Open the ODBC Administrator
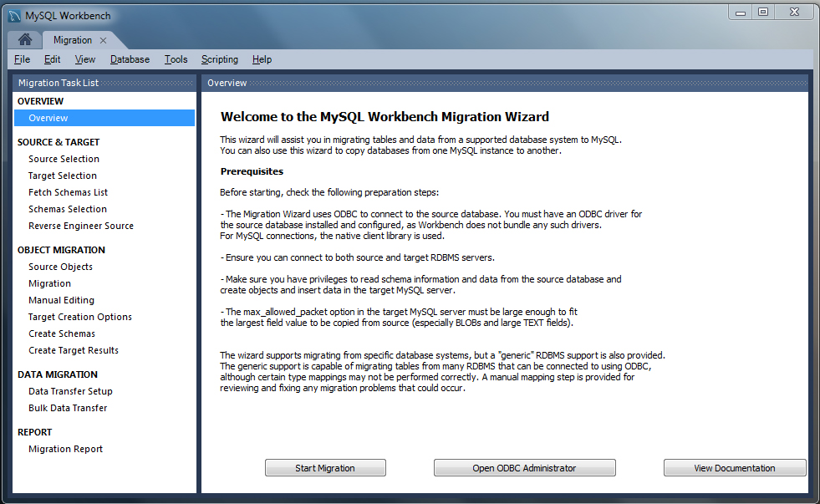The width and height of the screenshot is (820, 504). click(x=524, y=467)
